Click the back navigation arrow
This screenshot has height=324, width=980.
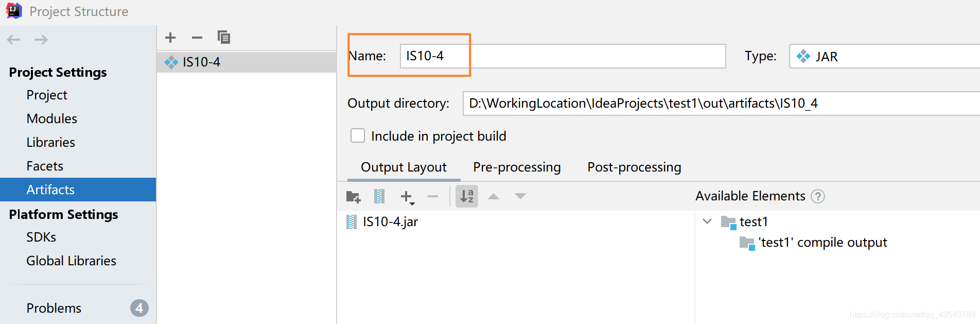[14, 40]
